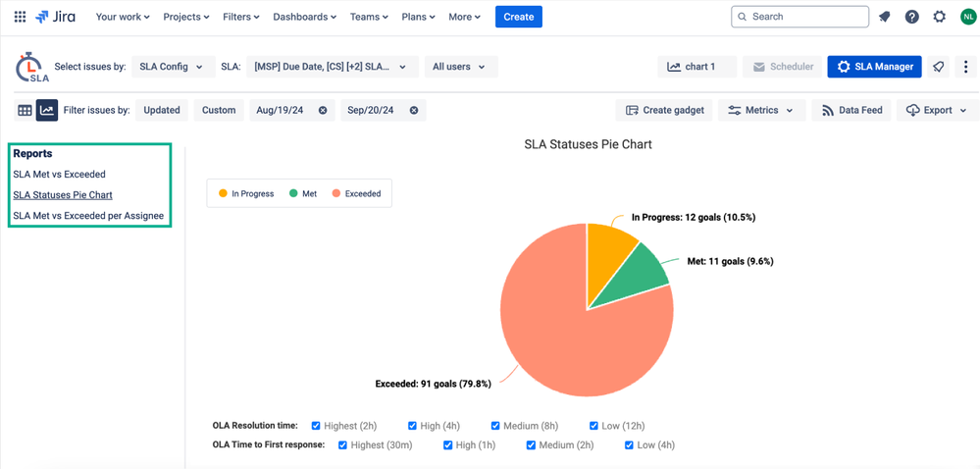Screen dimensions: 980x469
Task: Open the chart 1 button
Action: click(696, 67)
